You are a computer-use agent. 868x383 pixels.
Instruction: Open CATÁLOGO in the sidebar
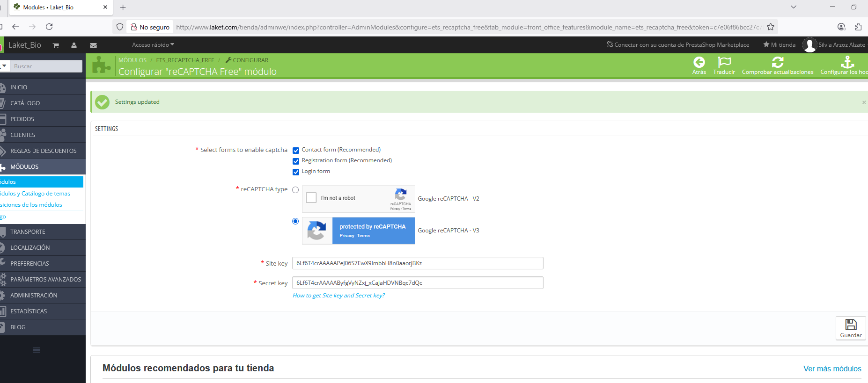pos(43,103)
